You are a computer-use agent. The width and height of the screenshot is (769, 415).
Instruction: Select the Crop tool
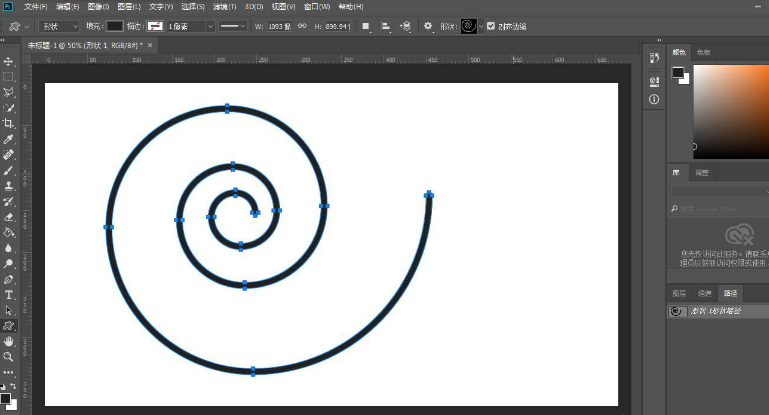(8, 123)
